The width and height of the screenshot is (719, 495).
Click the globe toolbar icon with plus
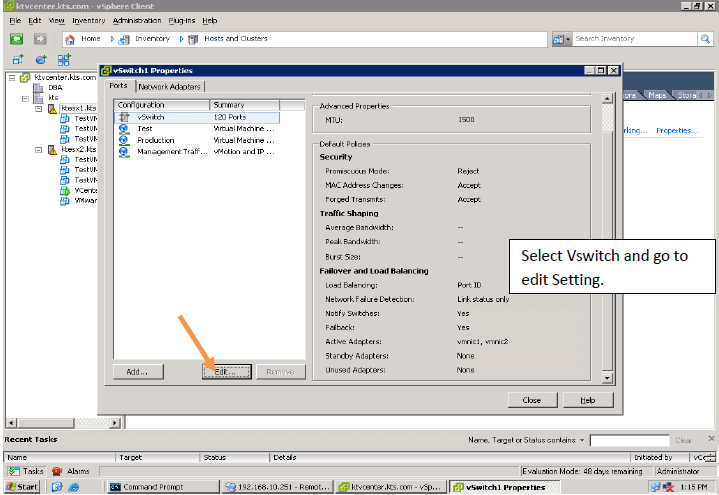coord(41,60)
